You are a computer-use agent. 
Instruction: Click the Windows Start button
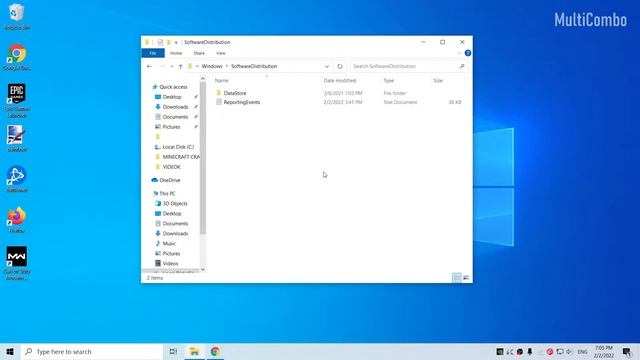(x=10, y=351)
